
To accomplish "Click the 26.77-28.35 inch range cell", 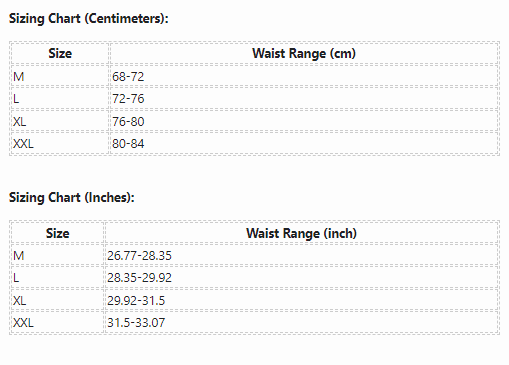I will (x=301, y=256).
